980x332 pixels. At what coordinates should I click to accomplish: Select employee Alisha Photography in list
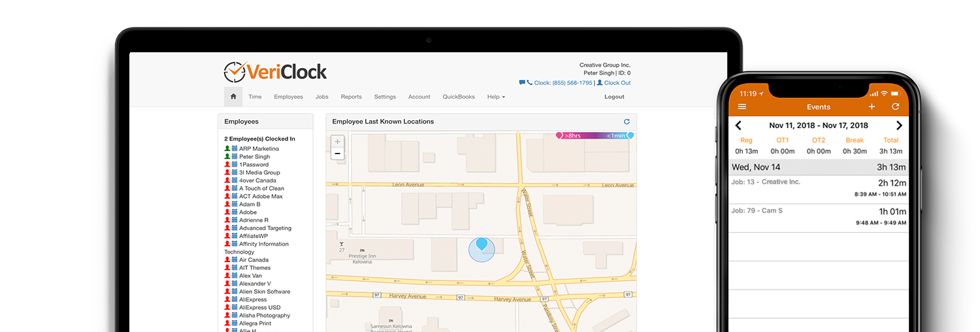tap(265, 316)
